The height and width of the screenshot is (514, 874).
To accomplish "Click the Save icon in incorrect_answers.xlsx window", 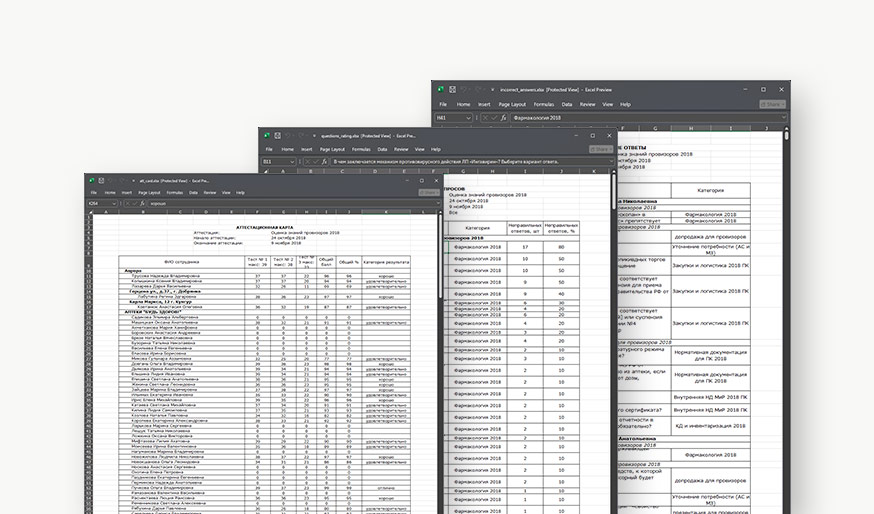I will (x=452, y=90).
